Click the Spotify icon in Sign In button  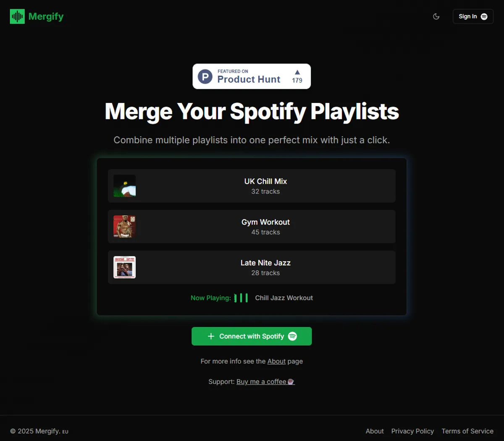tap(484, 16)
